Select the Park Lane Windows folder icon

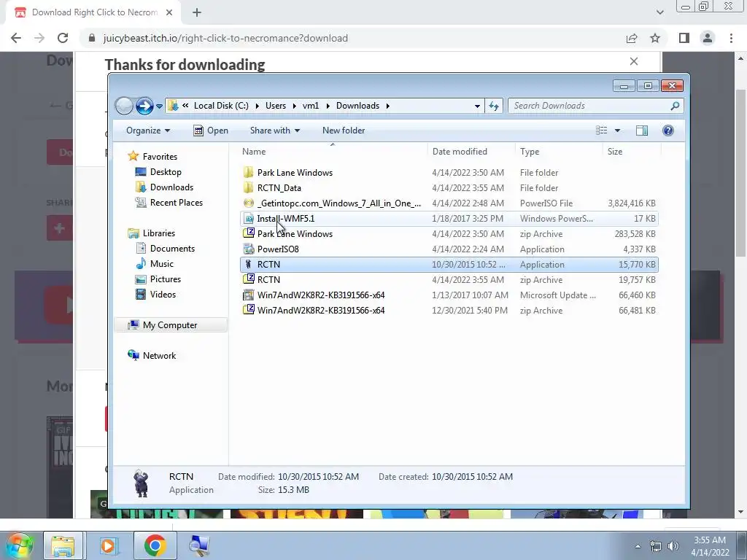point(248,172)
